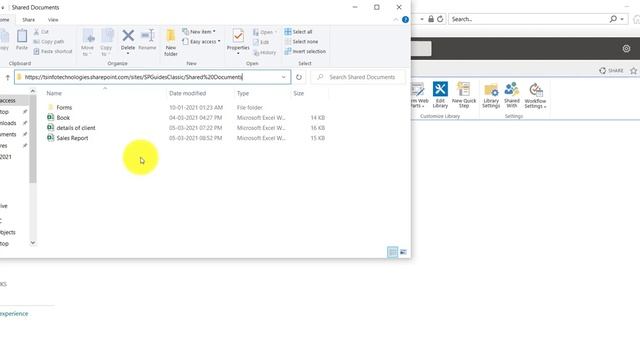This screenshot has width=640, height=360.
Task: Sort files by Date modified column
Action: coord(187,93)
